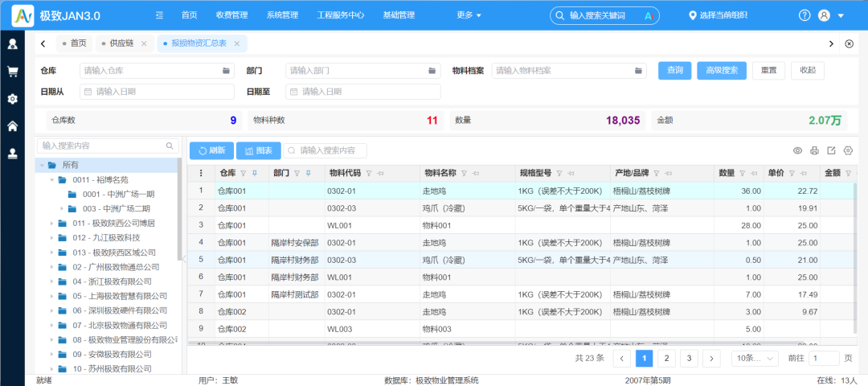The image size is (868, 386).
Task: Toggle the pin on 规格型号 column
Action: click(x=571, y=174)
